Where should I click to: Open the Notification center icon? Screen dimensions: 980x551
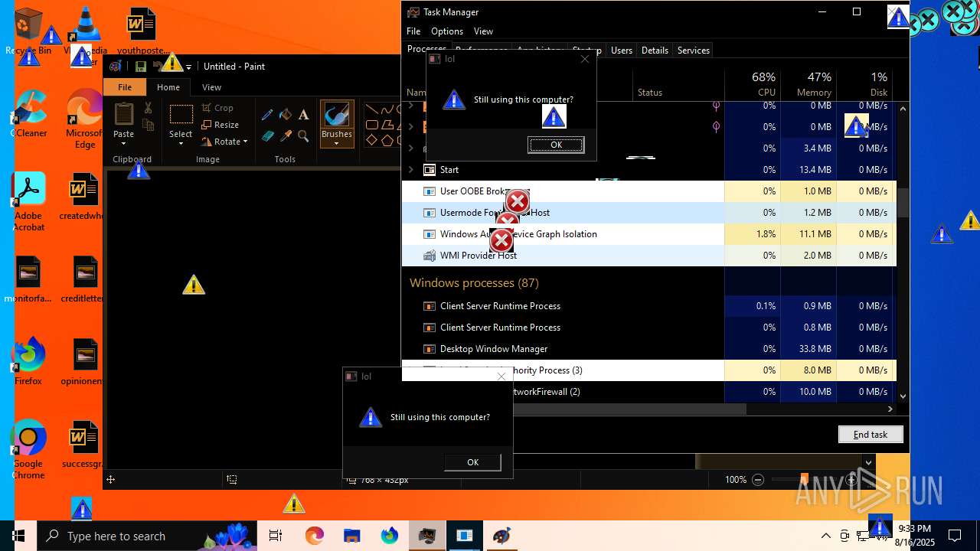(x=955, y=536)
